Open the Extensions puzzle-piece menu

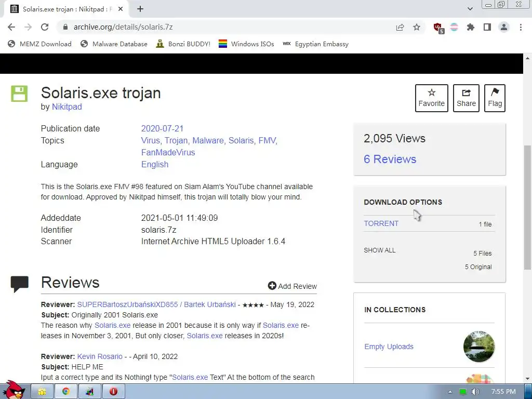[471, 27]
